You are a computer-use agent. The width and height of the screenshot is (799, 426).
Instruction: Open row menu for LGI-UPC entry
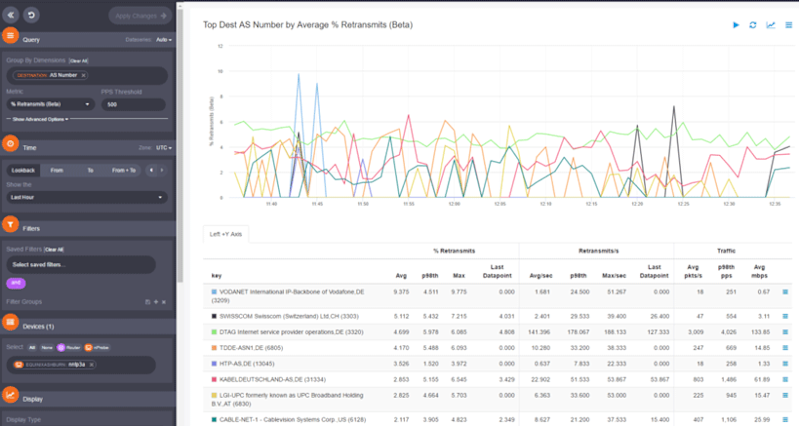(785, 395)
